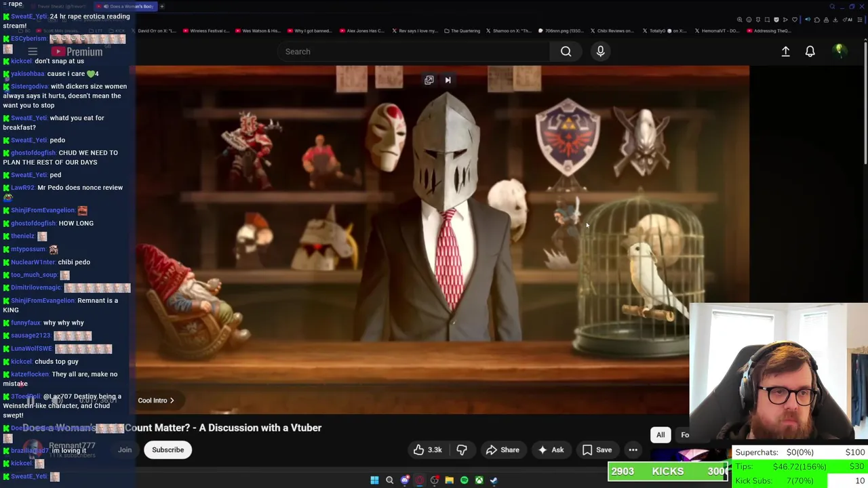
Task: Dislike the video
Action: 461,450
